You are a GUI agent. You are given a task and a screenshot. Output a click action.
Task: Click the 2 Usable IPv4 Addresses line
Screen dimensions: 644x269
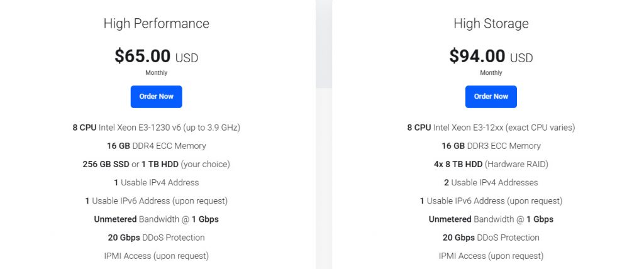(x=491, y=182)
